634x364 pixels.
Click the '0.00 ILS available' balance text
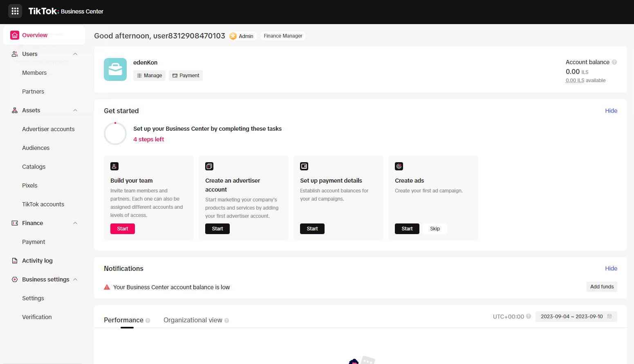tap(585, 80)
